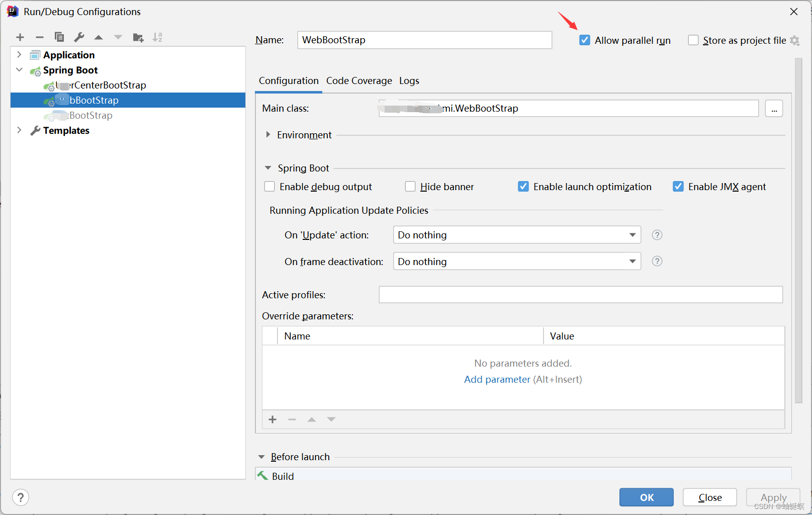Move override parameter up
This screenshot has height=515, width=812.
312,419
